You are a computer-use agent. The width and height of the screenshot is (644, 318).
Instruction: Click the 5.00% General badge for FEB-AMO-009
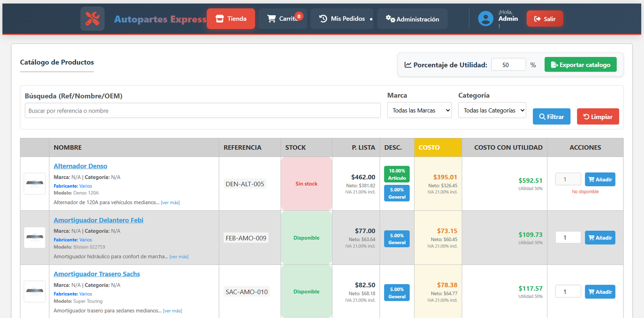397,239
